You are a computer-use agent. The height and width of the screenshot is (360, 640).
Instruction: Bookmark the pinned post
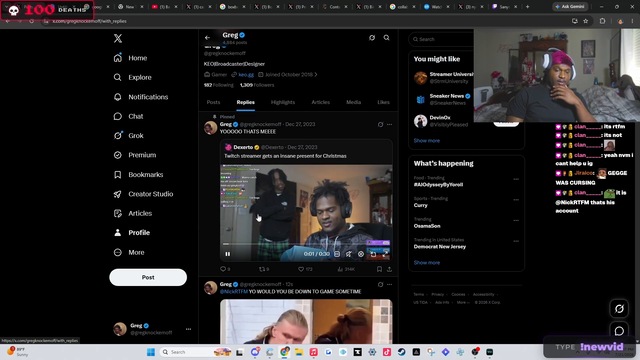pos(379,269)
